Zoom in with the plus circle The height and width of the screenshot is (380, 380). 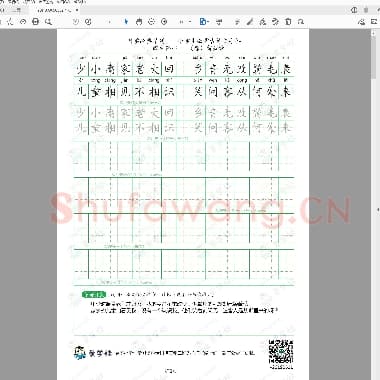164,22
